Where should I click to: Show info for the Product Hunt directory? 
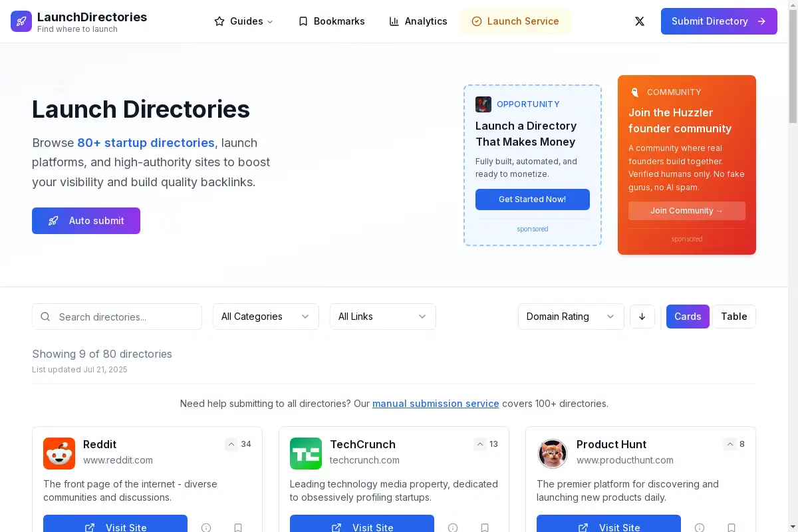tap(700, 527)
